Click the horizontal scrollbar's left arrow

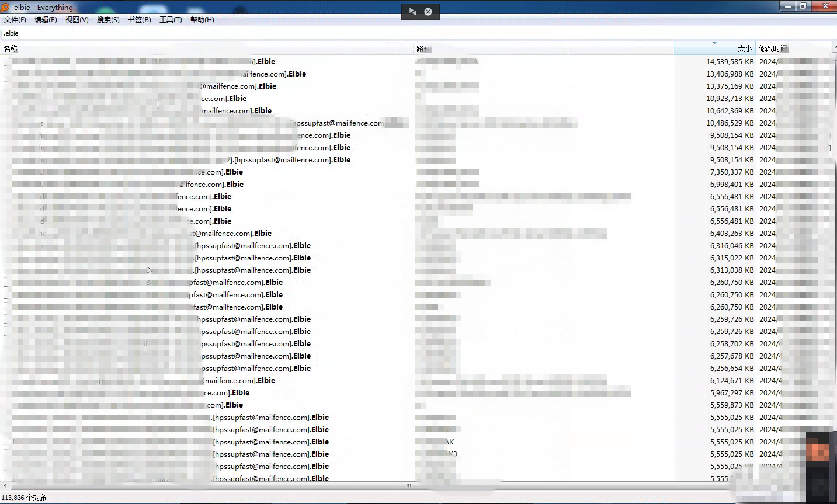point(5,485)
